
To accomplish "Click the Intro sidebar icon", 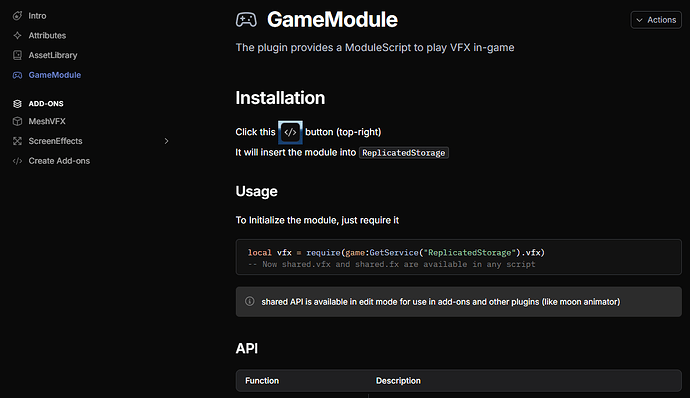I will [17, 16].
